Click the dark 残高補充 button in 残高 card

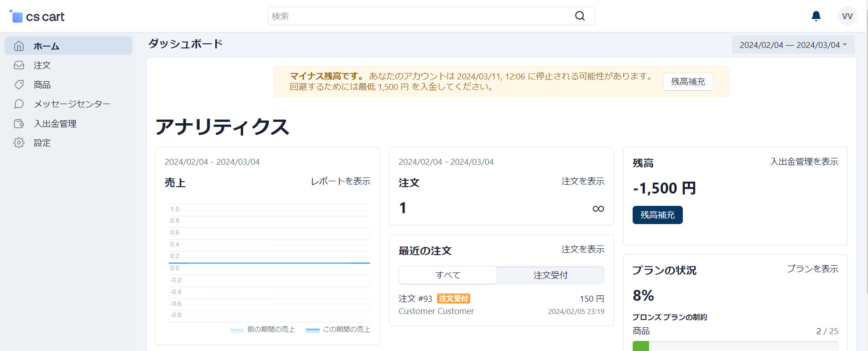point(657,215)
